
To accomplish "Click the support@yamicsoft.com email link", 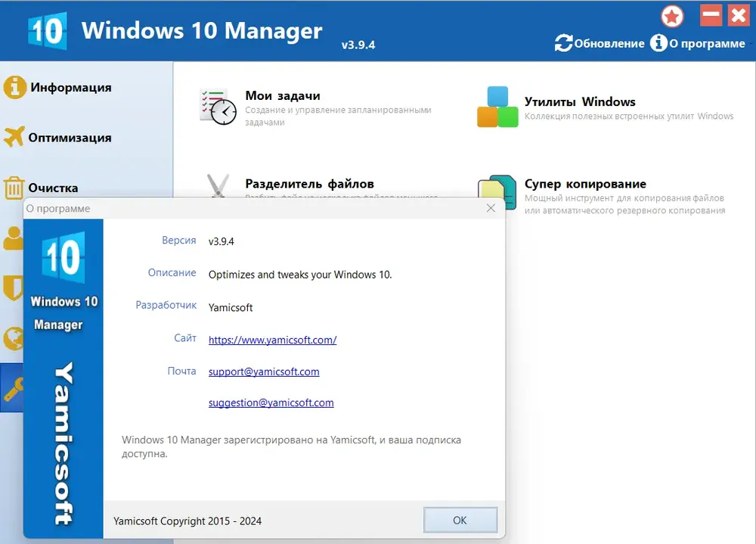I will point(264,371).
